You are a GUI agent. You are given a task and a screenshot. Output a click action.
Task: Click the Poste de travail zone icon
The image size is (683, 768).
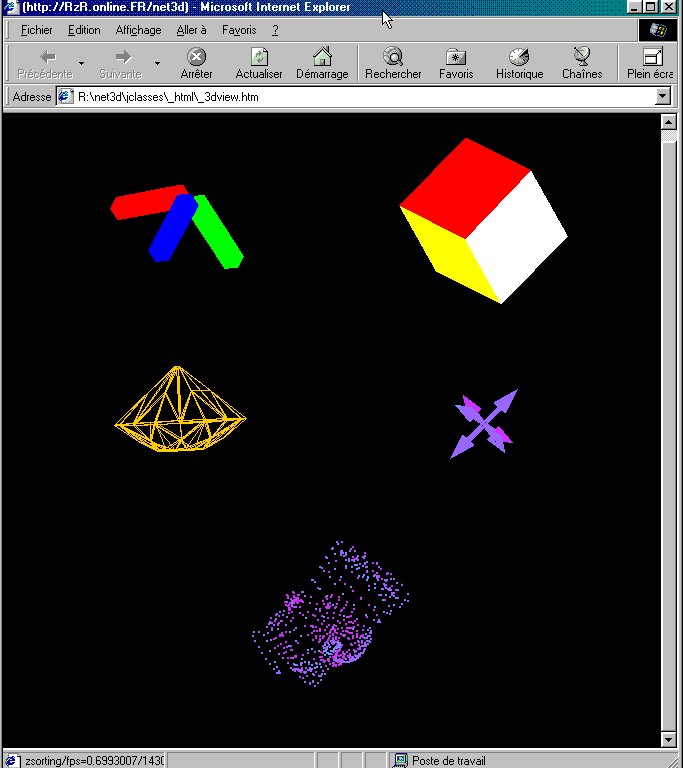[401, 761]
